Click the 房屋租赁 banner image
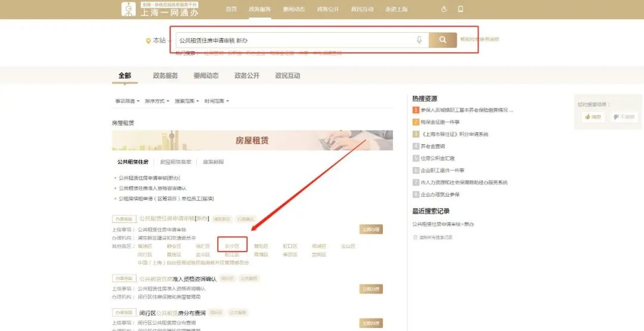644x331 pixels. pyautogui.click(x=252, y=141)
